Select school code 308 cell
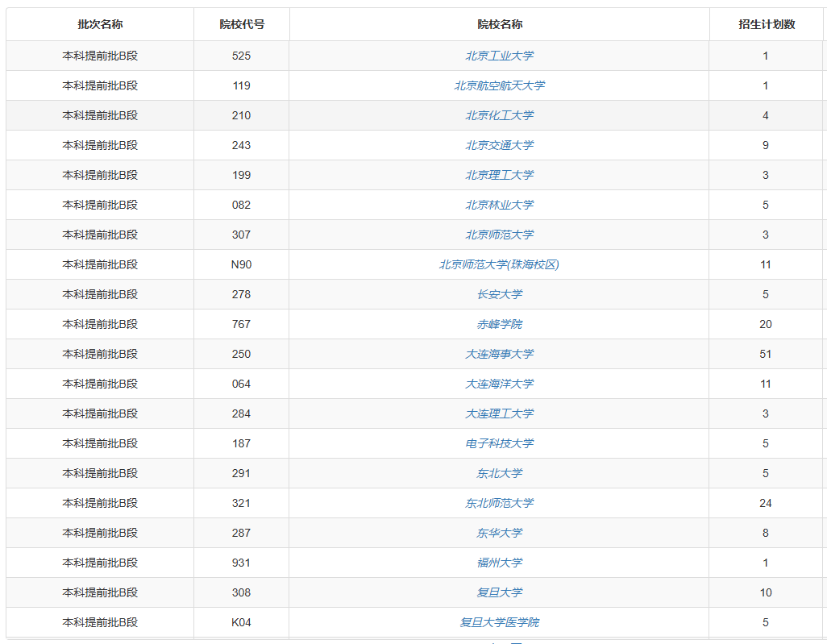Viewport: 827px width, 644px height. coord(242,592)
